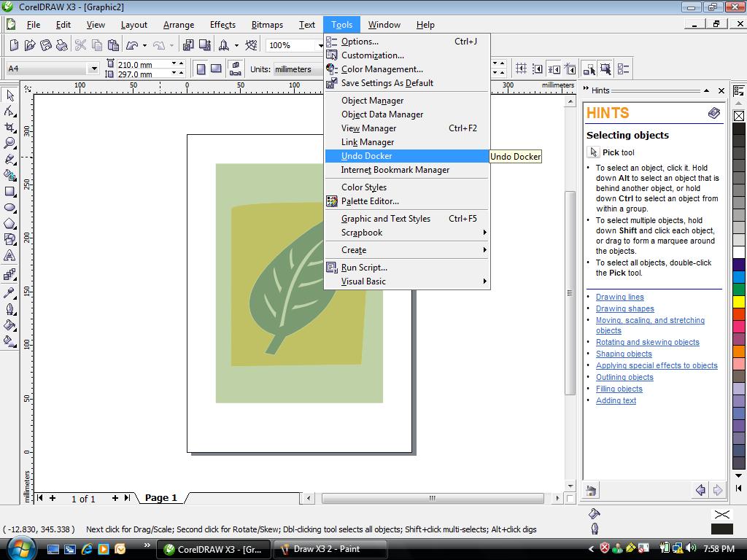Activate the Text tool

10,256
